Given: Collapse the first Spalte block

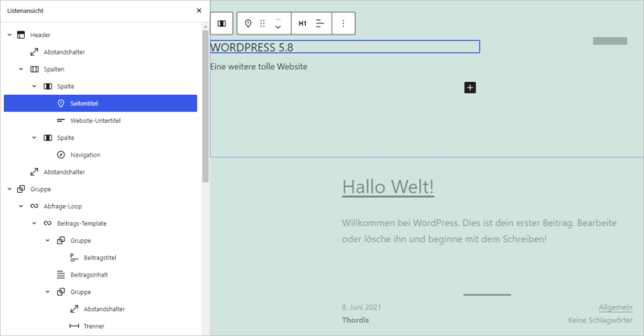Looking at the screenshot, I should [35, 86].
